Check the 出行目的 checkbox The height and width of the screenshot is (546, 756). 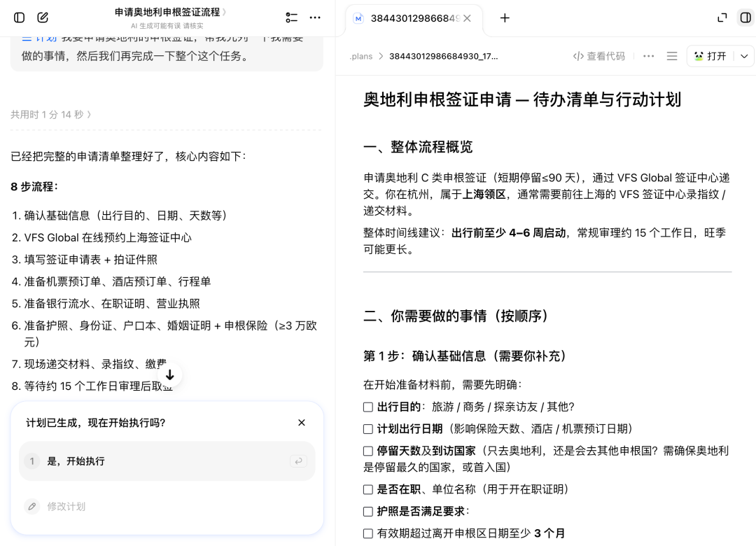tap(368, 407)
